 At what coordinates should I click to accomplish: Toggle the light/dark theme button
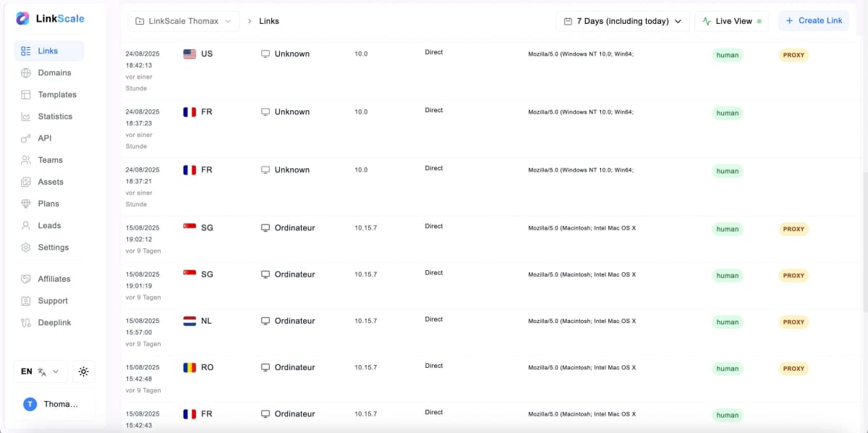tap(84, 371)
